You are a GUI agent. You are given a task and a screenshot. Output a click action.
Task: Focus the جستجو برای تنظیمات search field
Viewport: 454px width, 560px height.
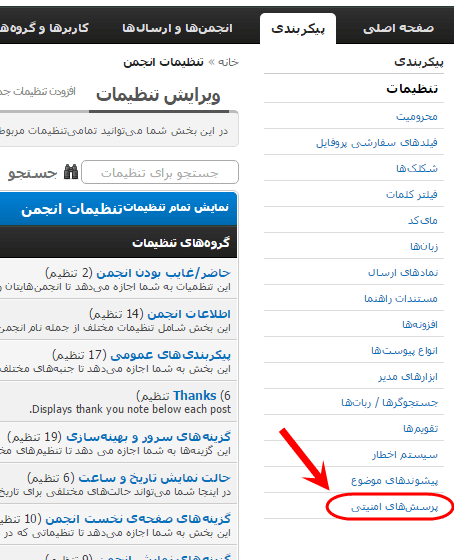[x=160, y=172]
